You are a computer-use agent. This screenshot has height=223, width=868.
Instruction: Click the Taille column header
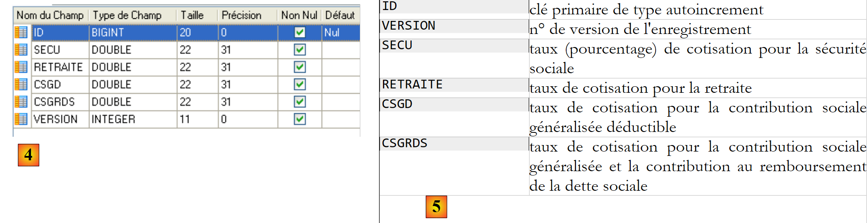pos(192,15)
